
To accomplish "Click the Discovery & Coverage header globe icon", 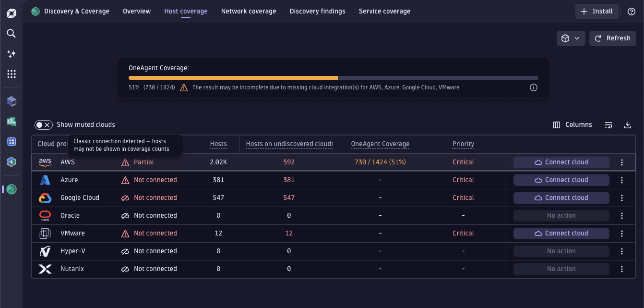I will [x=36, y=11].
